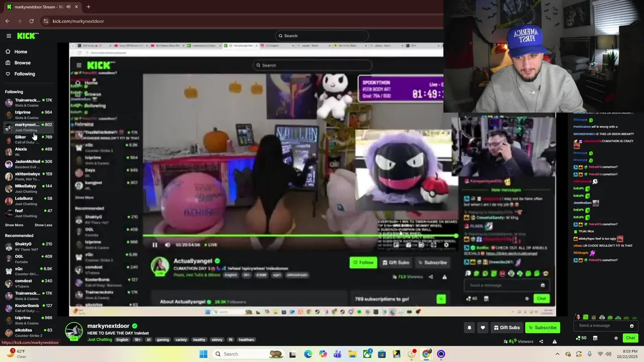Open File Explorer from taskbar
Screen dimensions: 644x362
pos(352,354)
